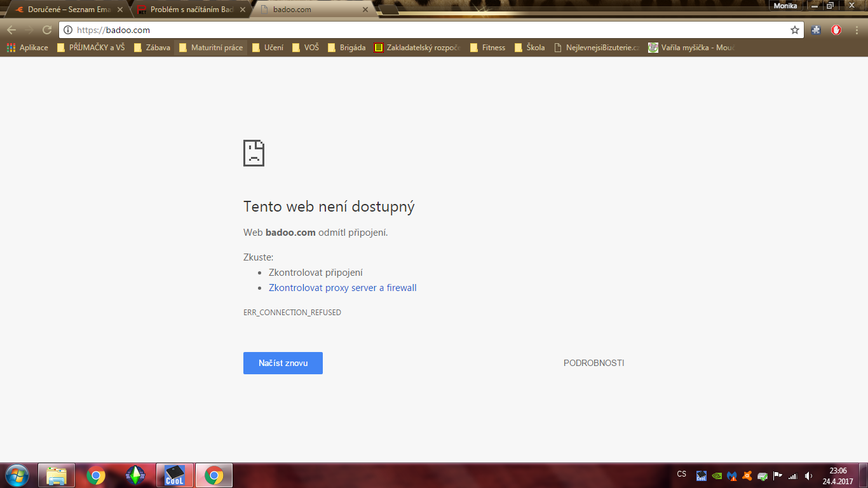Click the Cool chip tray icon
The width and height of the screenshot is (868, 488).
702,475
